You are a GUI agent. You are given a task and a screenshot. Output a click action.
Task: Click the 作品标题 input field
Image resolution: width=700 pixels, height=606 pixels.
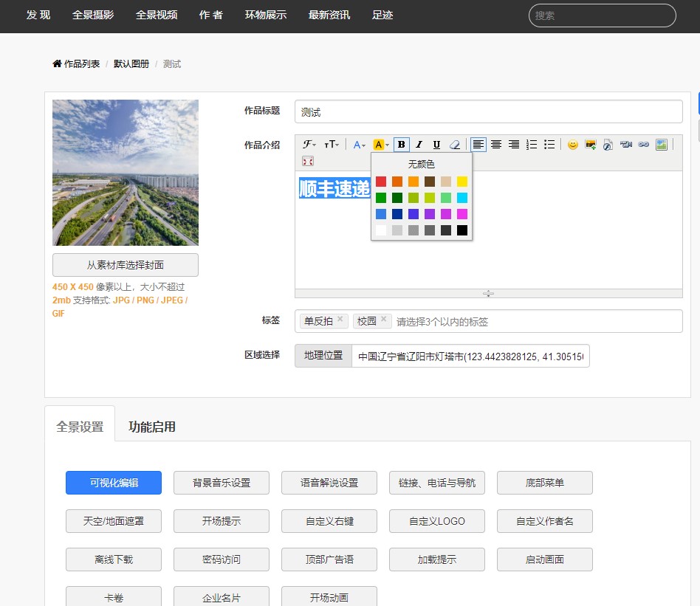point(488,112)
